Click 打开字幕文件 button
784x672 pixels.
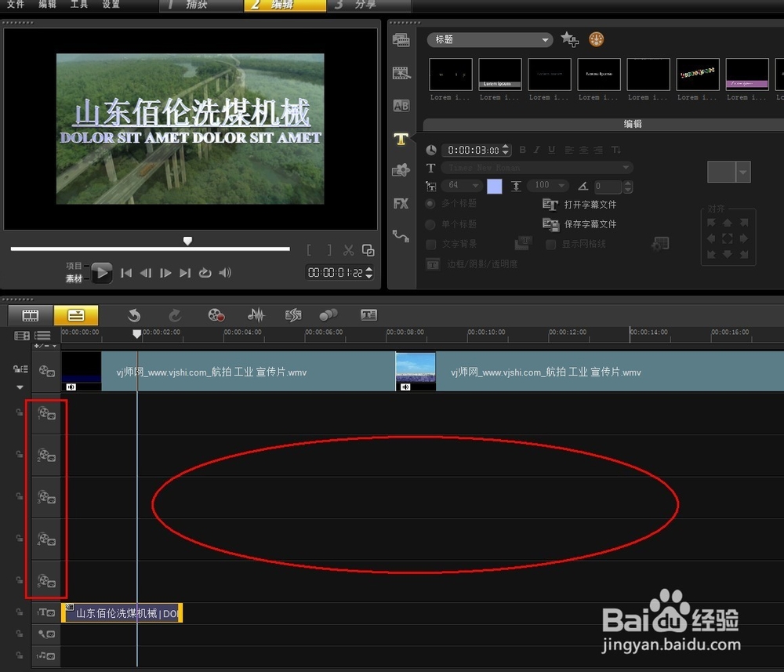pyautogui.click(x=579, y=205)
